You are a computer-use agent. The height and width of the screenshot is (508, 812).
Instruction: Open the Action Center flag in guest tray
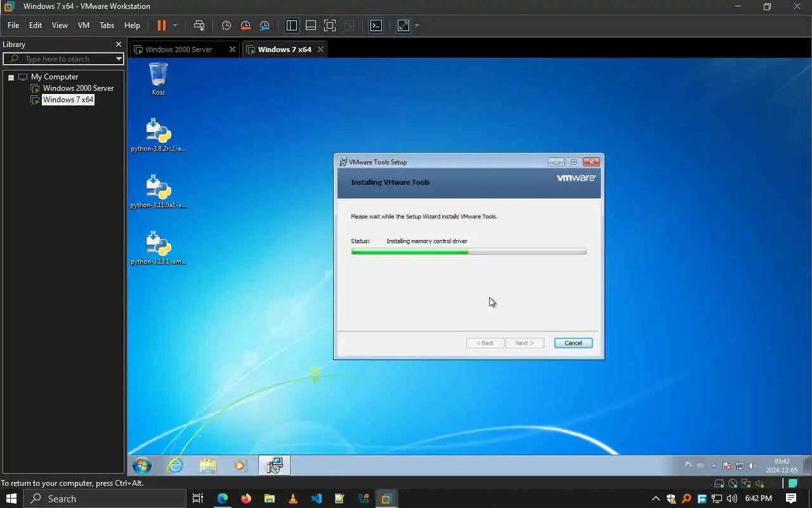pos(727,465)
